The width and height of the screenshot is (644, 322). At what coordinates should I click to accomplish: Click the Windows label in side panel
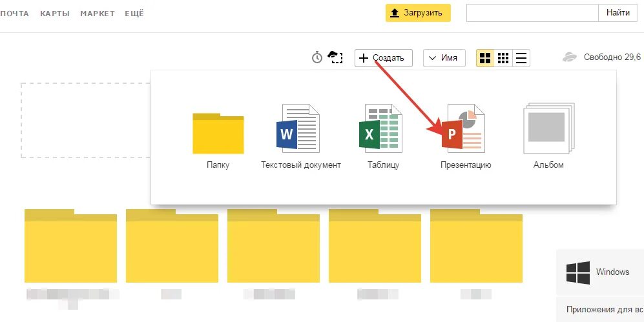[x=612, y=272]
